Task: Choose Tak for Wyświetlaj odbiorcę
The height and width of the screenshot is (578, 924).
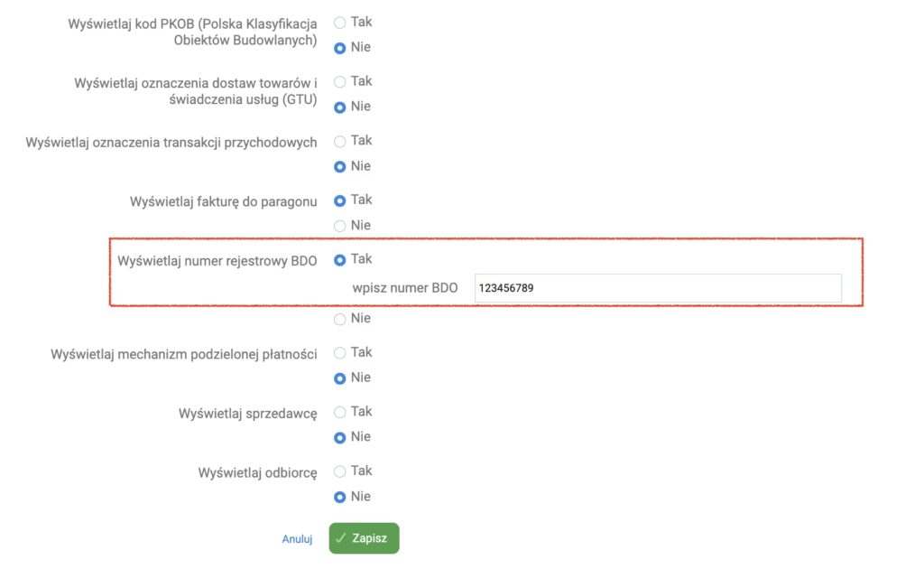Action: (340, 471)
